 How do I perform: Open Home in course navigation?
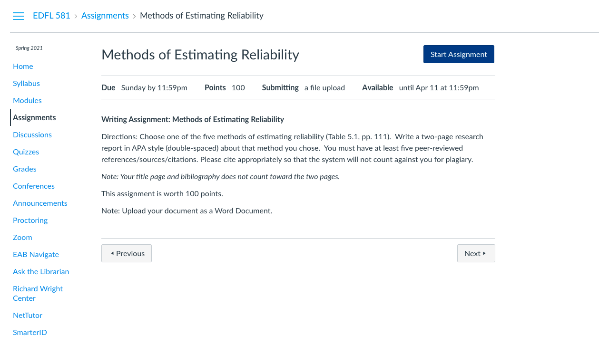pyautogui.click(x=23, y=66)
